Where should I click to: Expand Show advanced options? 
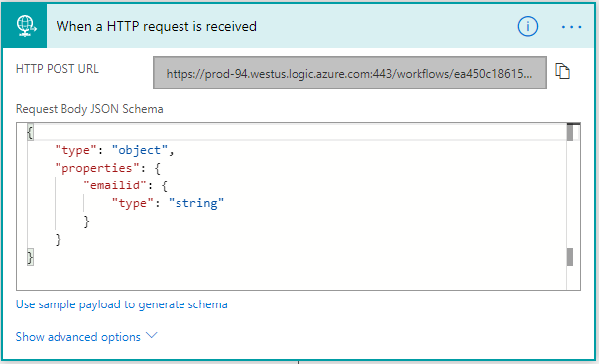pos(86,337)
